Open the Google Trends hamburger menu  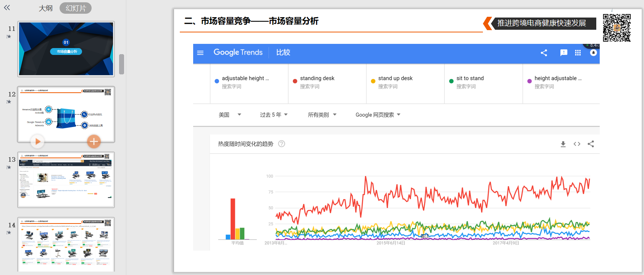point(200,53)
